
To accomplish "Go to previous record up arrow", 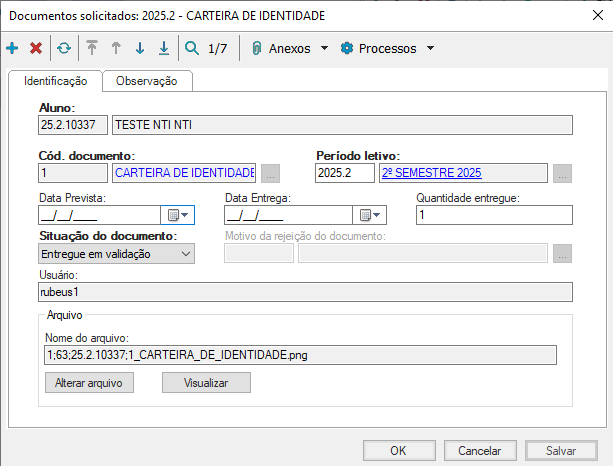I will coord(116,48).
